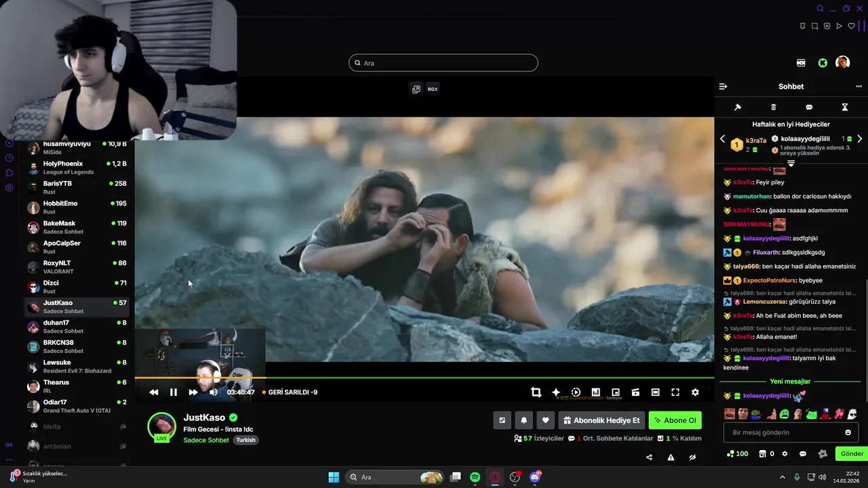Screen dimensions: 868x488
Task: Click the sparkle icon in player controls
Action: click(556, 392)
